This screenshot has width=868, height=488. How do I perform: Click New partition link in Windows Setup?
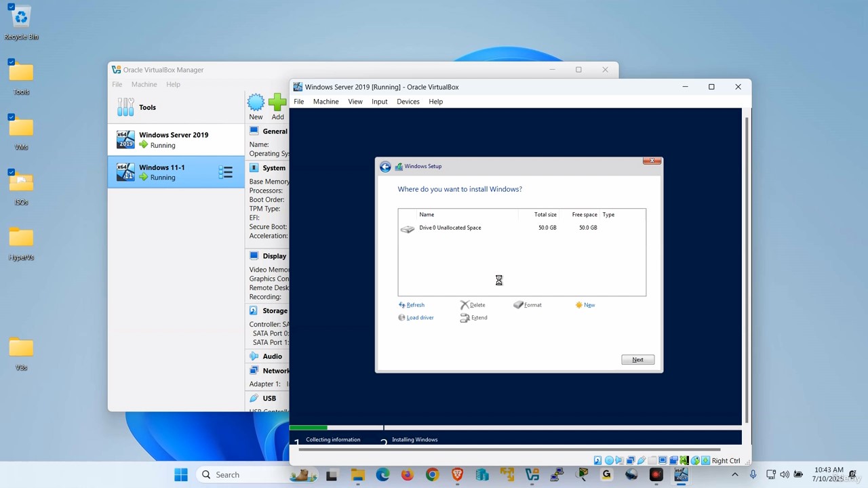(x=585, y=305)
